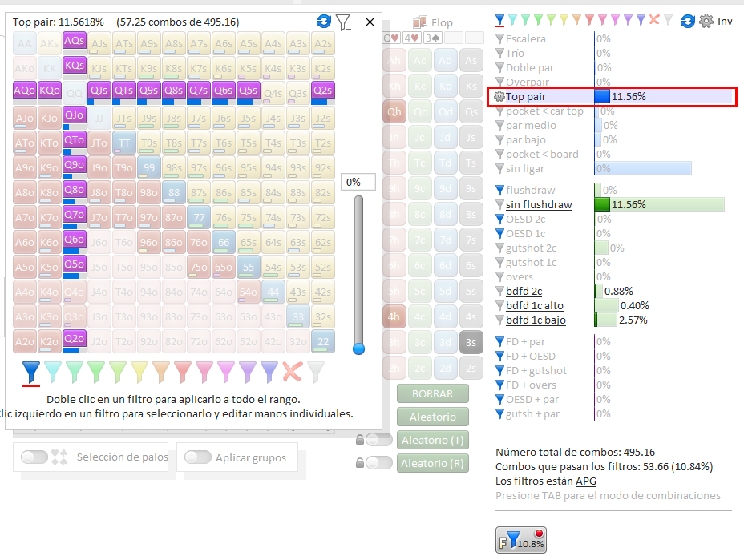Toggle the Selección de palos switch
The width and height of the screenshot is (744, 560).
(34, 457)
